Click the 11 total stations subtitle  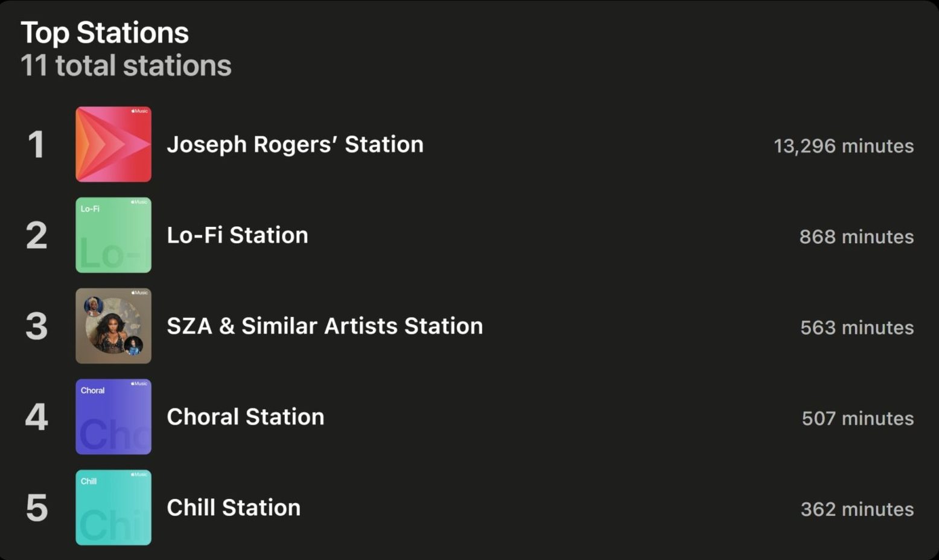[126, 66]
